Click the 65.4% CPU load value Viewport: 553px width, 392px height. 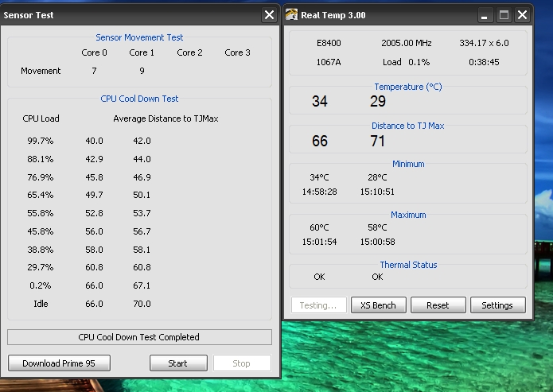41,195
